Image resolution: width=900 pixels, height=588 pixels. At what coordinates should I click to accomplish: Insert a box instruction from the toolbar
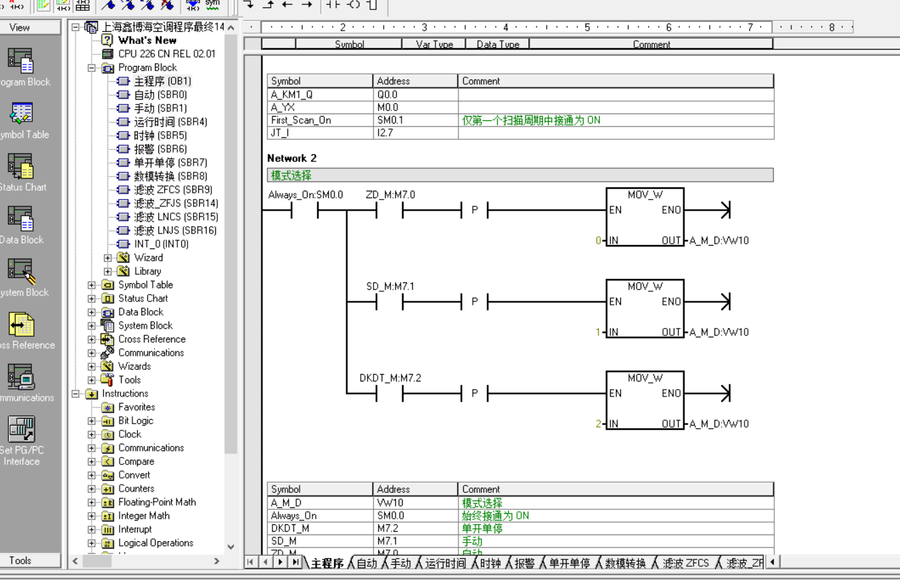pos(372,5)
